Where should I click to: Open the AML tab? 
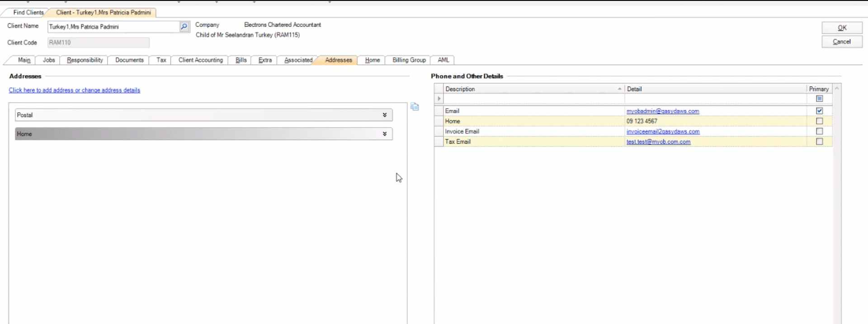pos(443,60)
